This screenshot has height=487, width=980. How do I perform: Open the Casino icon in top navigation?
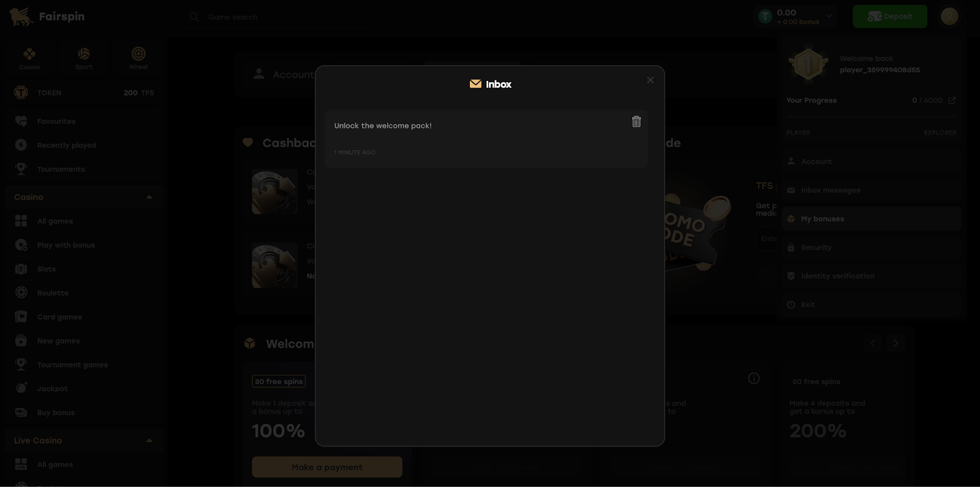29,59
